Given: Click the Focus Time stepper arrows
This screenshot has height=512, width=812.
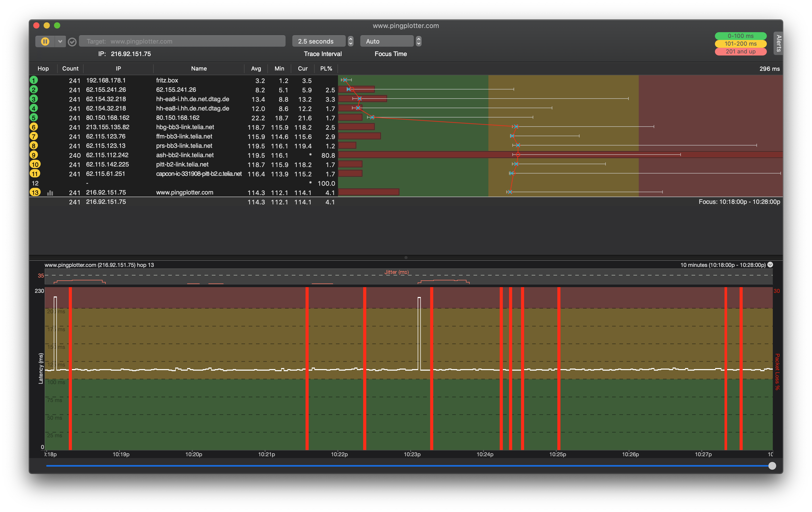Looking at the screenshot, I should point(418,41).
